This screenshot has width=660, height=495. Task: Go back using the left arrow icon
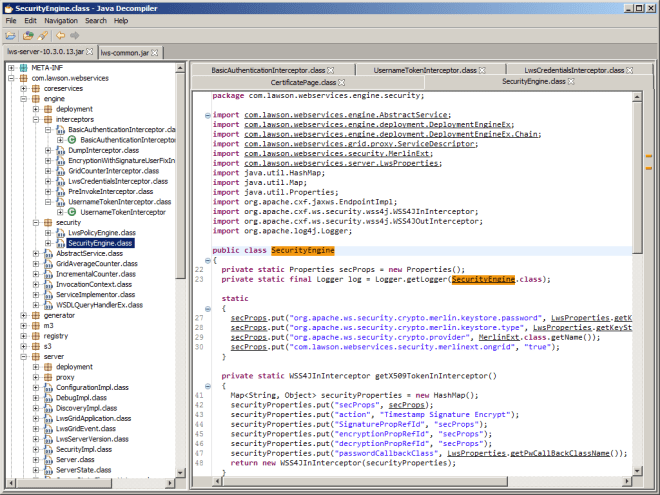pyautogui.click(x=58, y=34)
